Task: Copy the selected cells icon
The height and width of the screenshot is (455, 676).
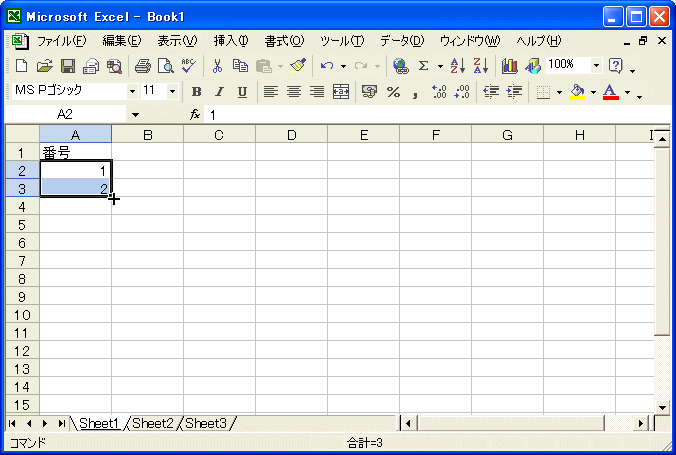Action: coord(240,66)
